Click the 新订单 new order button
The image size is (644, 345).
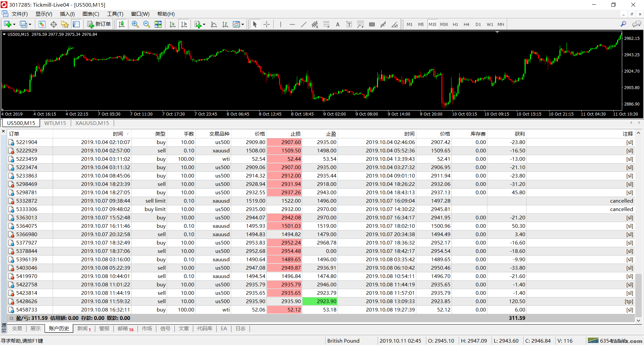[99, 24]
